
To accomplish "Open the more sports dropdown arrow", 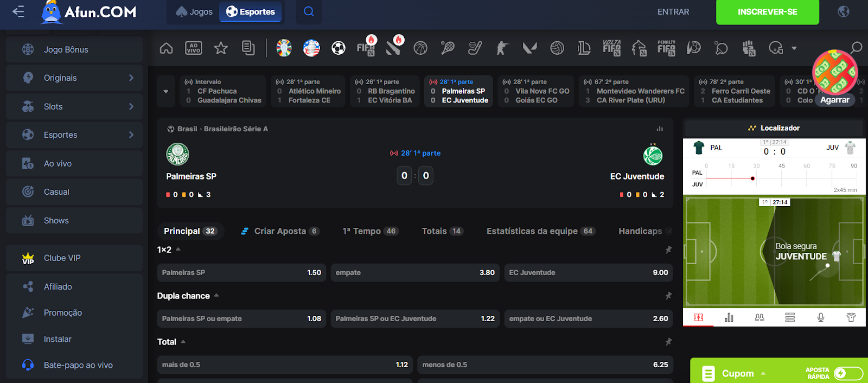I will [x=794, y=48].
